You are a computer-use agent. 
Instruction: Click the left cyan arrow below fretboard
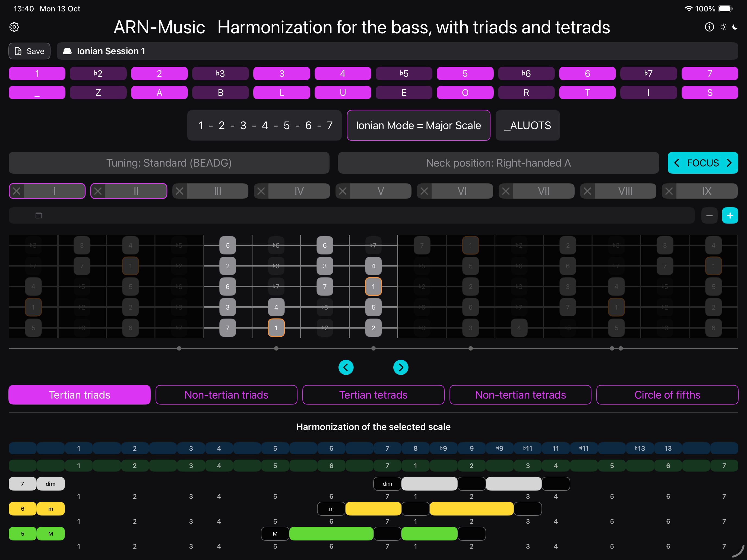(x=346, y=367)
